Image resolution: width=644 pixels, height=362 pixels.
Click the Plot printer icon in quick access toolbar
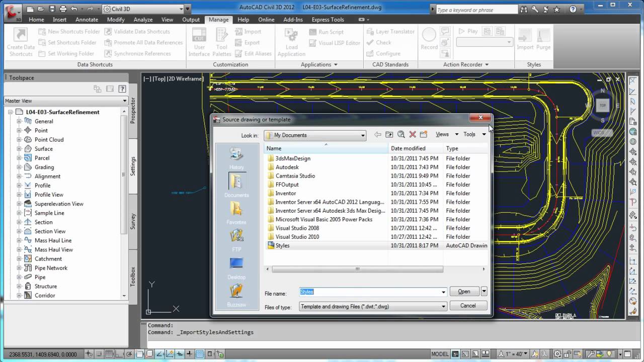(63, 9)
